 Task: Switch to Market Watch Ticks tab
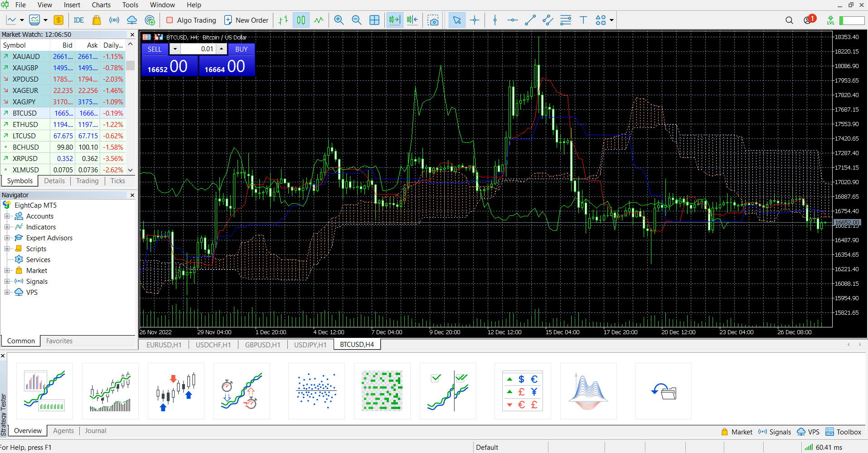coord(118,181)
